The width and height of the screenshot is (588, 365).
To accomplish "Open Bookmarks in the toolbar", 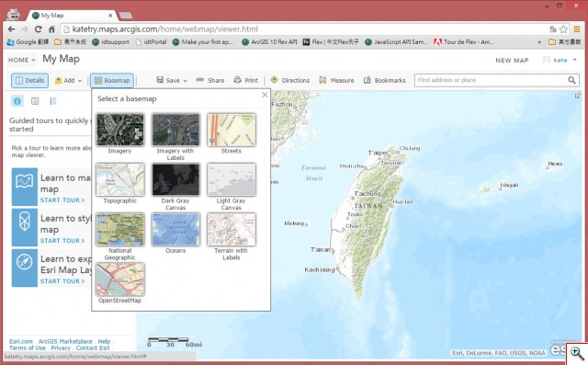I will [384, 80].
